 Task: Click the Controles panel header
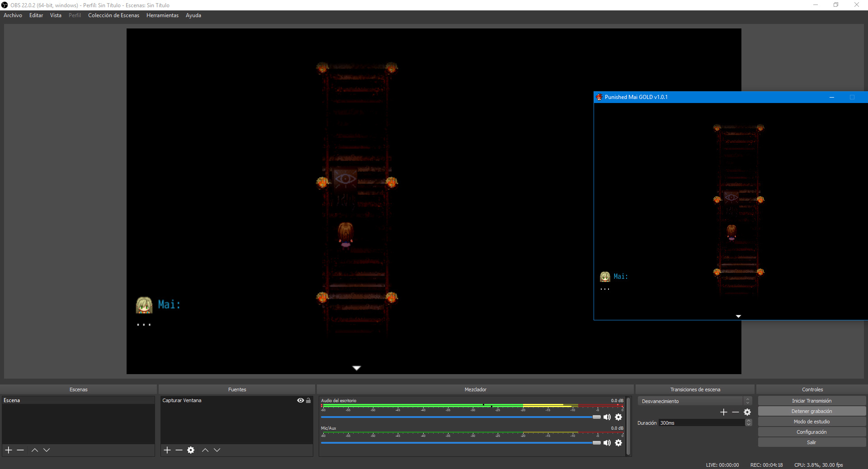[x=812, y=389]
